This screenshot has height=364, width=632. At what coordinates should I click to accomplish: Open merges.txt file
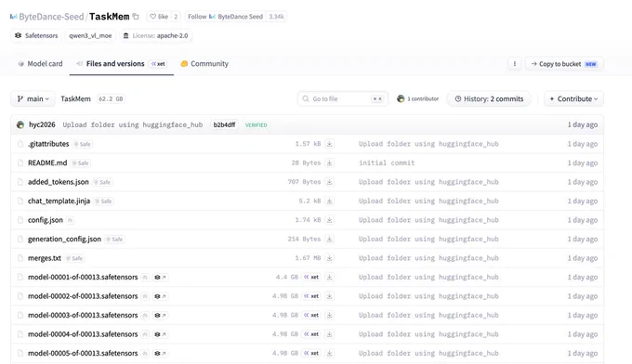[x=45, y=258]
